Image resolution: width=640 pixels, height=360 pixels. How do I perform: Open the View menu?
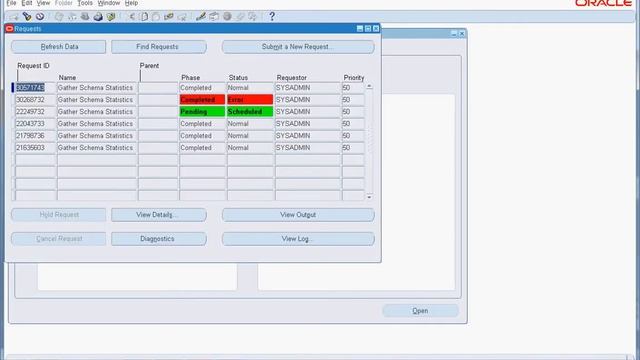coord(43,3)
